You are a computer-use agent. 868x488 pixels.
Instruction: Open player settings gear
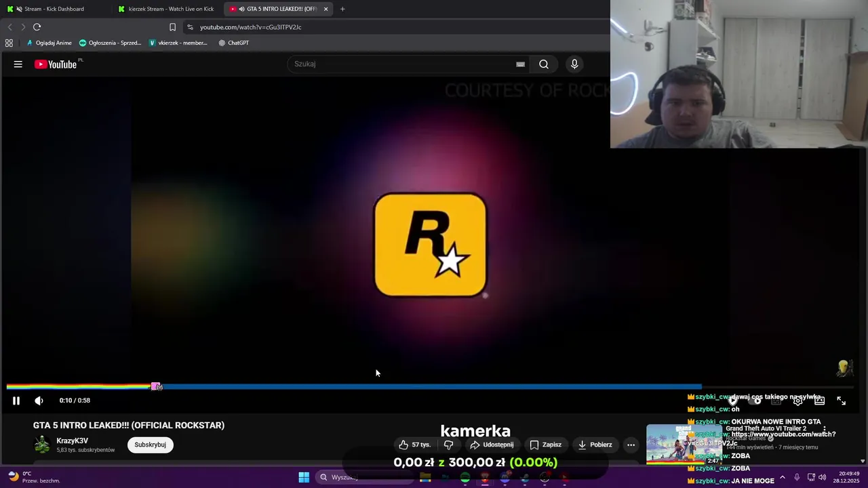[x=798, y=401]
